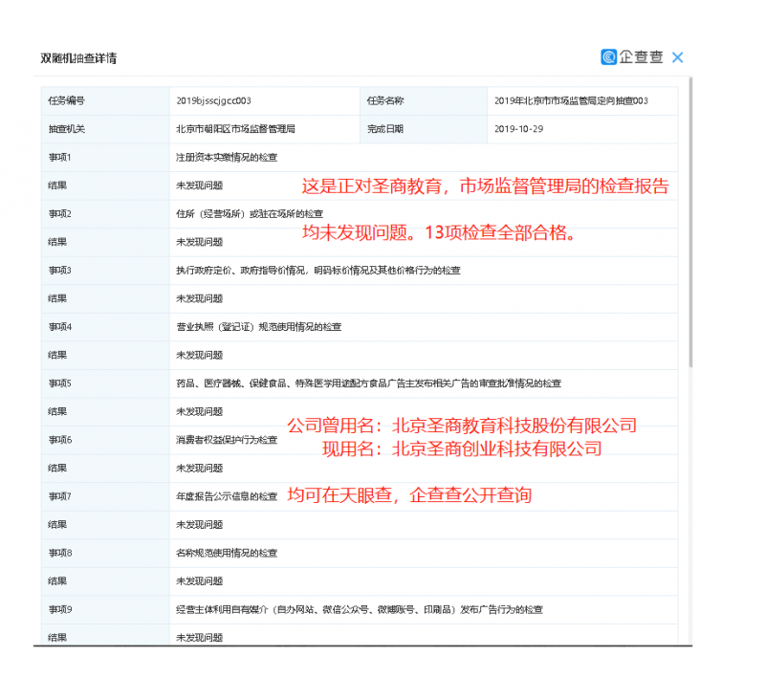Screen dimensions: 765x700
Task: Select 住所（经营场所）或驻在场所的检查 text
Action: [x=250, y=214]
